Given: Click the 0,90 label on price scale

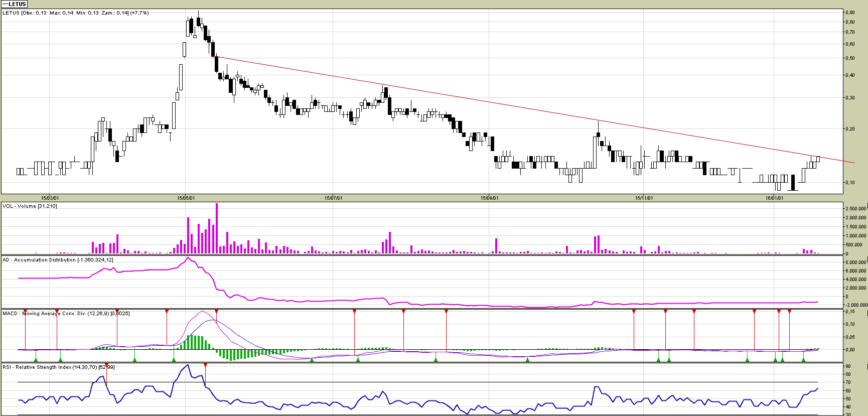Looking at the screenshot, I should click(850, 13).
